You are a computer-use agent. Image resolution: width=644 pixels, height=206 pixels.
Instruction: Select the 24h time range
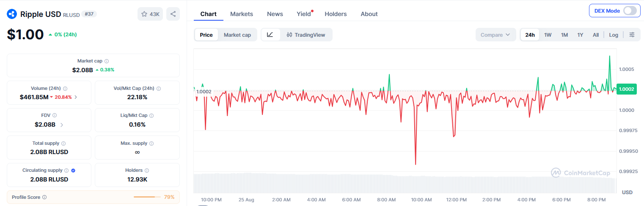tap(530, 35)
